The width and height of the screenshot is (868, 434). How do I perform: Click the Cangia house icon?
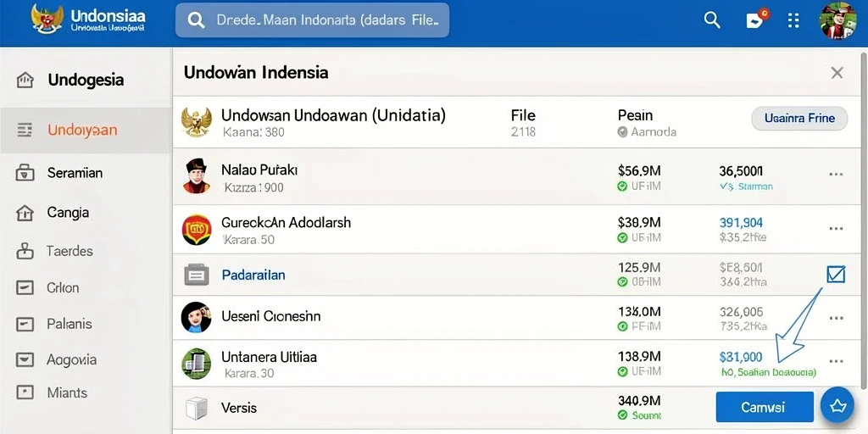click(x=25, y=213)
